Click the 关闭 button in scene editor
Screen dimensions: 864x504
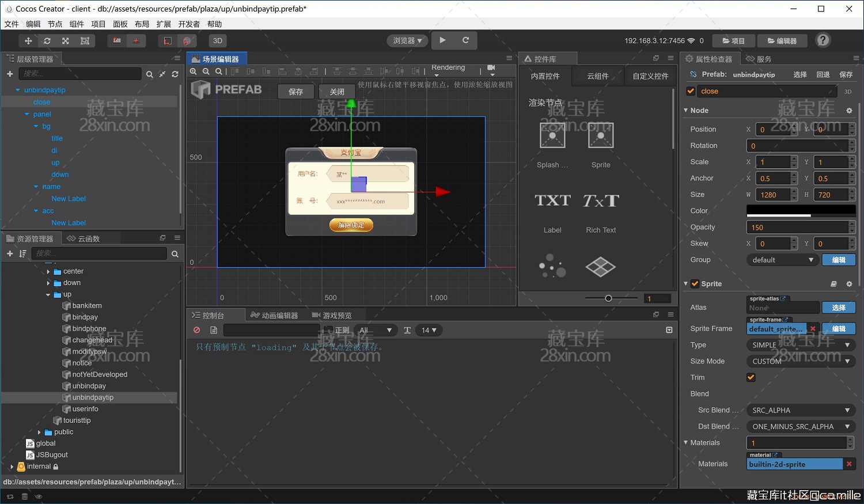(337, 92)
